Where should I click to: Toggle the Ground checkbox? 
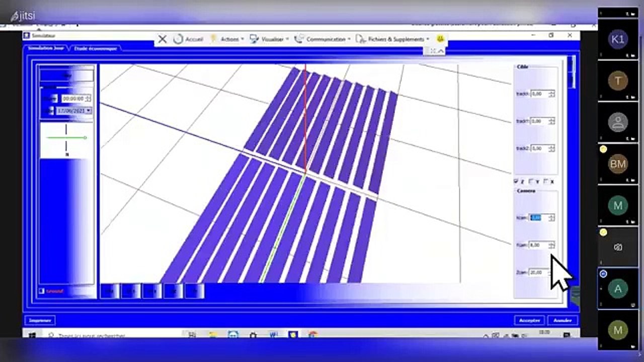pyautogui.click(x=42, y=291)
